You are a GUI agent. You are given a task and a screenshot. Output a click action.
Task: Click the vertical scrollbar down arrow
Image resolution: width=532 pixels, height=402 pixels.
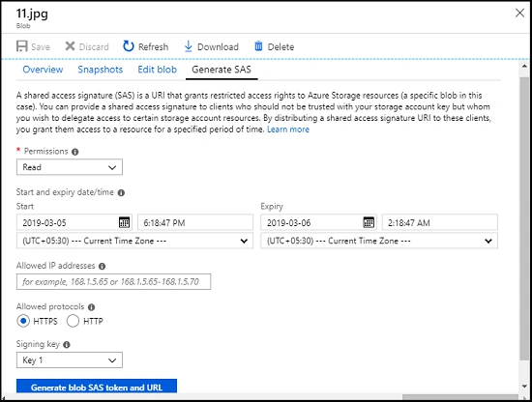[524, 387]
